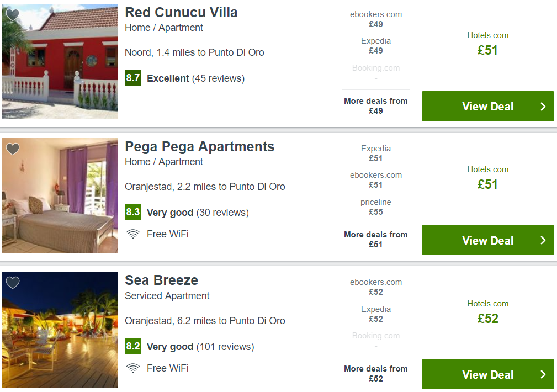Open Red Cunucu Villa title link
Screen dimensions: 557x392
181,13
